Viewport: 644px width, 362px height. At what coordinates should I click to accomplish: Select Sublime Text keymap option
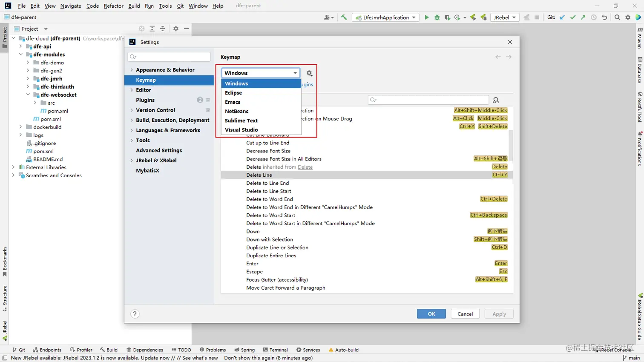[261, 121]
